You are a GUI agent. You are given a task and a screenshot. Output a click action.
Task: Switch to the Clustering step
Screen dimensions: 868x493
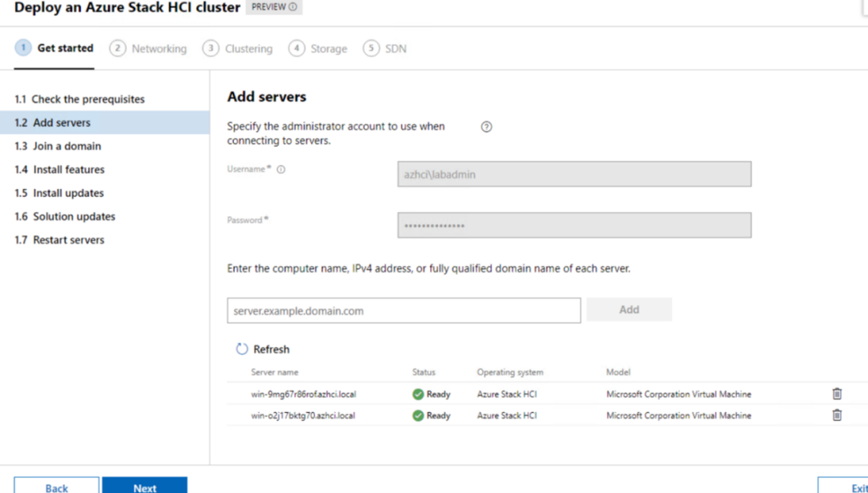(x=237, y=49)
